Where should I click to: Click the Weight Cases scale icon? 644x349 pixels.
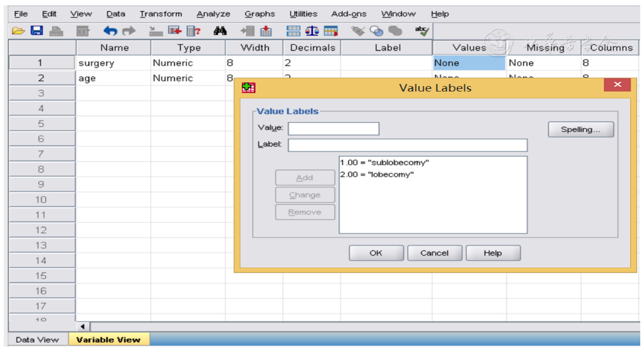point(312,31)
